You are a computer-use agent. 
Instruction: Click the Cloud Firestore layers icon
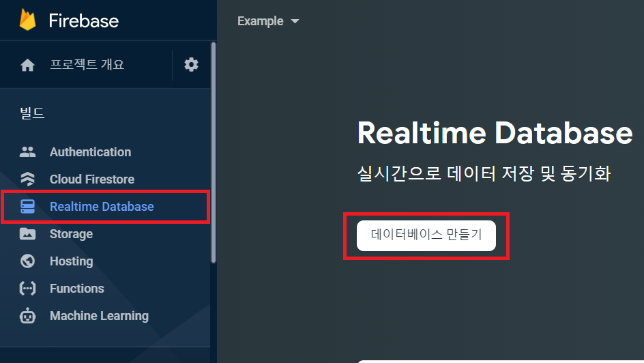[x=27, y=179]
